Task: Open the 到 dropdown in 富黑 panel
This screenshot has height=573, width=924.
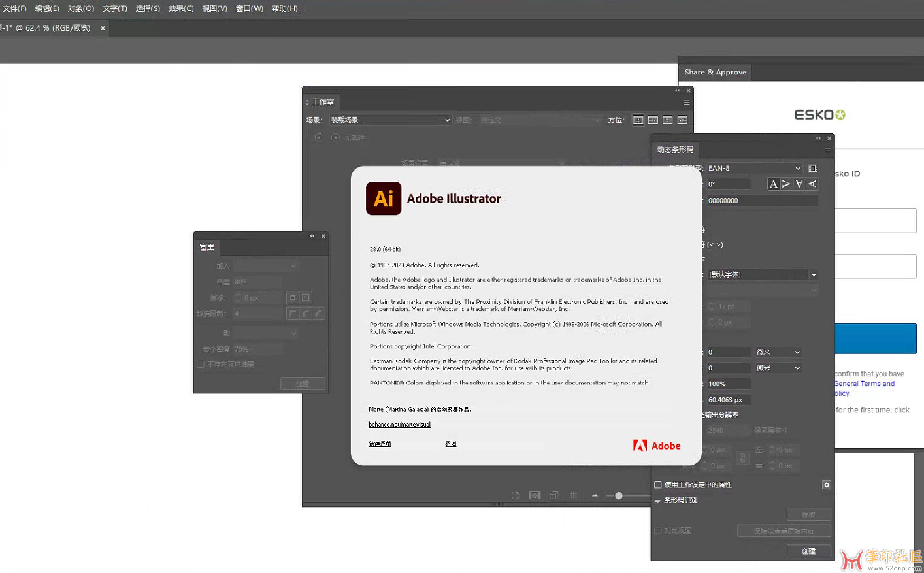Action: coord(266,333)
